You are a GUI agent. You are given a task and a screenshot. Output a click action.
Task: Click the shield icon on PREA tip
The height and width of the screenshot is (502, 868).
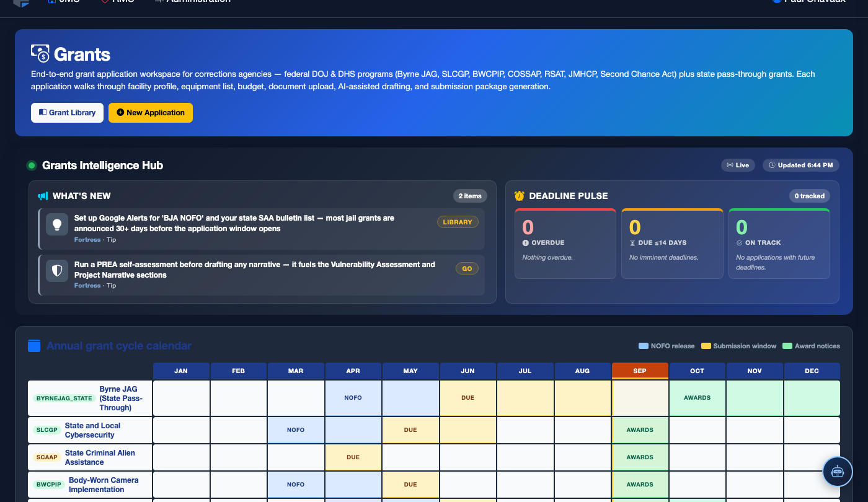pyautogui.click(x=57, y=271)
